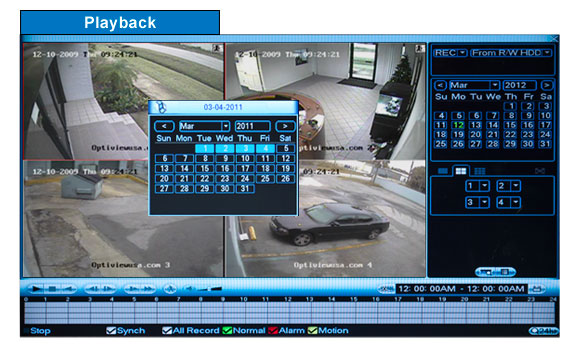
Task: Start playback with the Play button
Action: pos(36,289)
